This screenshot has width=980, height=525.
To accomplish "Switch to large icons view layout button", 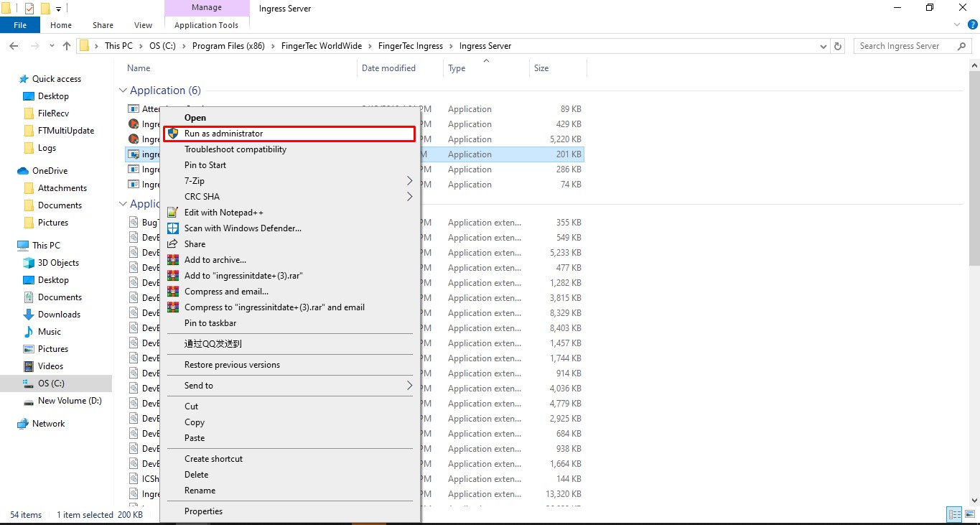I will [969, 514].
